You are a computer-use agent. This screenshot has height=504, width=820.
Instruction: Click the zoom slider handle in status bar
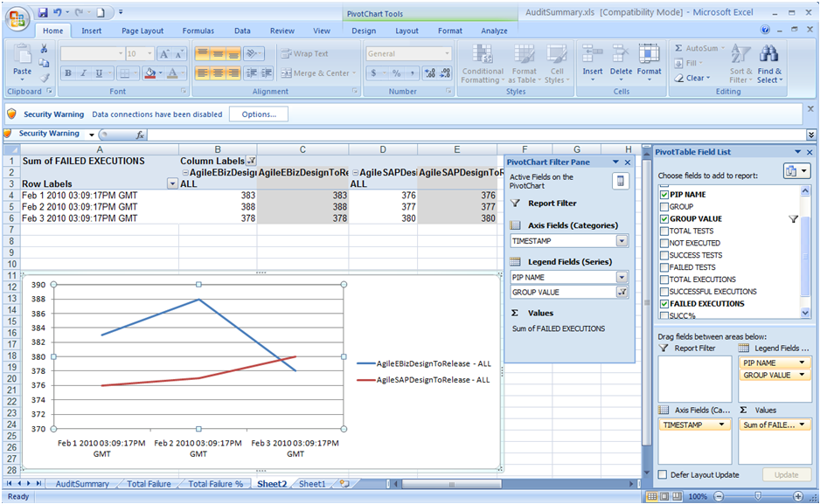tap(758, 496)
